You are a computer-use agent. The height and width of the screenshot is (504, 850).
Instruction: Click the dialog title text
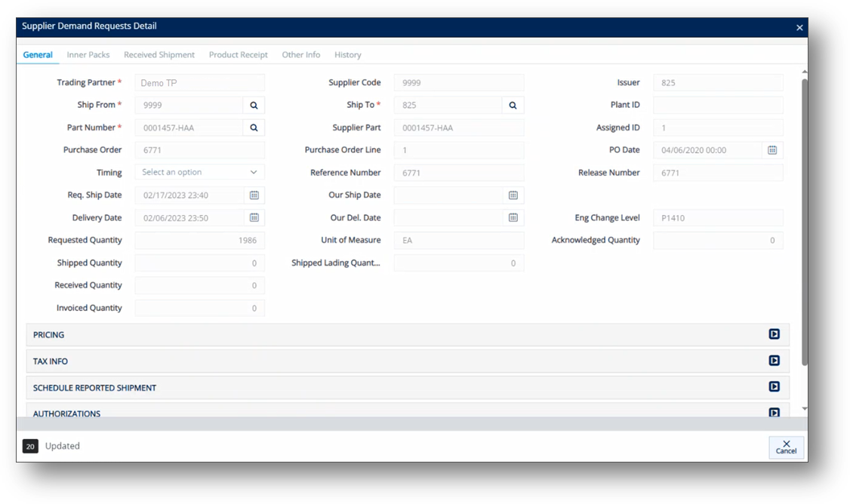[x=89, y=26]
